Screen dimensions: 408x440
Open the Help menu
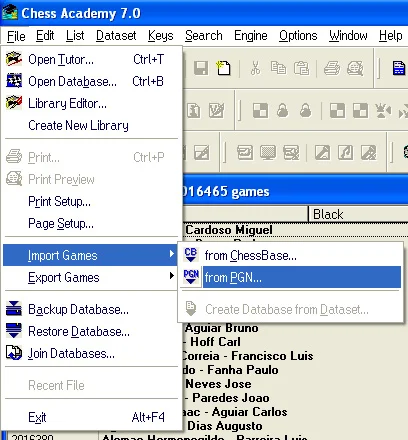[391, 36]
